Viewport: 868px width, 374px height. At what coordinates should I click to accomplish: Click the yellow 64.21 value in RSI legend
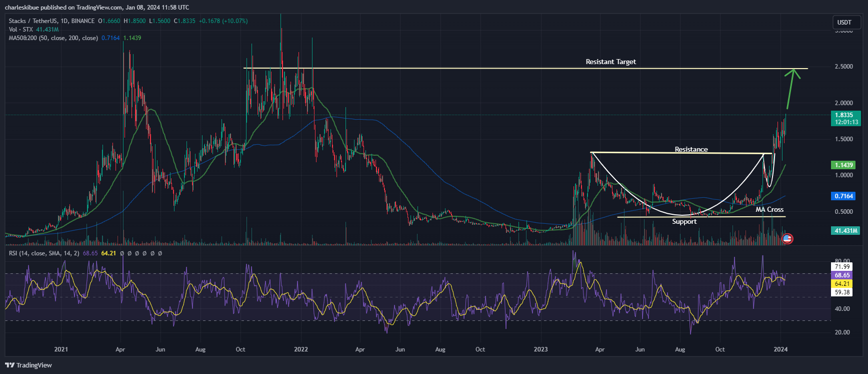(x=108, y=253)
